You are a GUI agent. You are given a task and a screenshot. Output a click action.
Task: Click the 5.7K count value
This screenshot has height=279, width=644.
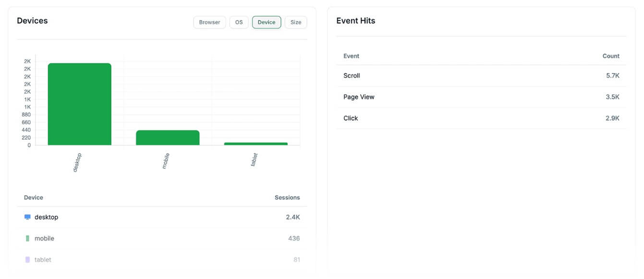[x=613, y=75]
